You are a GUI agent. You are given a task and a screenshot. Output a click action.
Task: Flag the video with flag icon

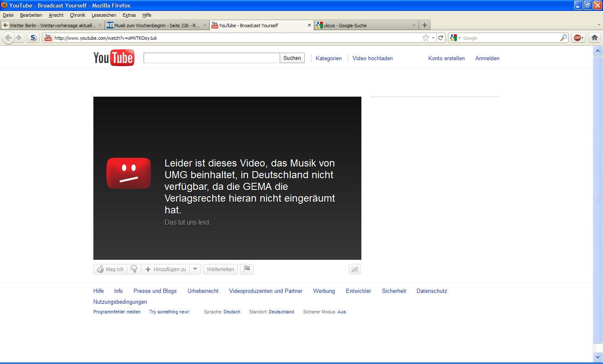pyautogui.click(x=247, y=269)
